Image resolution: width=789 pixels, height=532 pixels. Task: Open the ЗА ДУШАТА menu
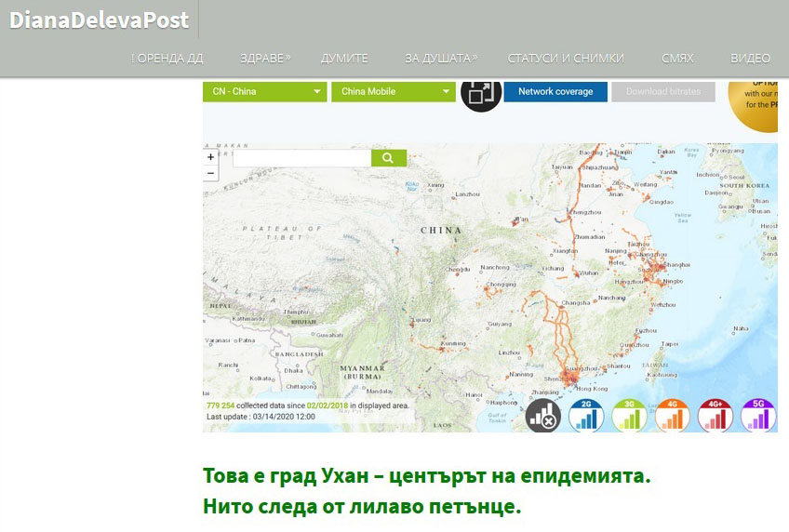(440, 58)
